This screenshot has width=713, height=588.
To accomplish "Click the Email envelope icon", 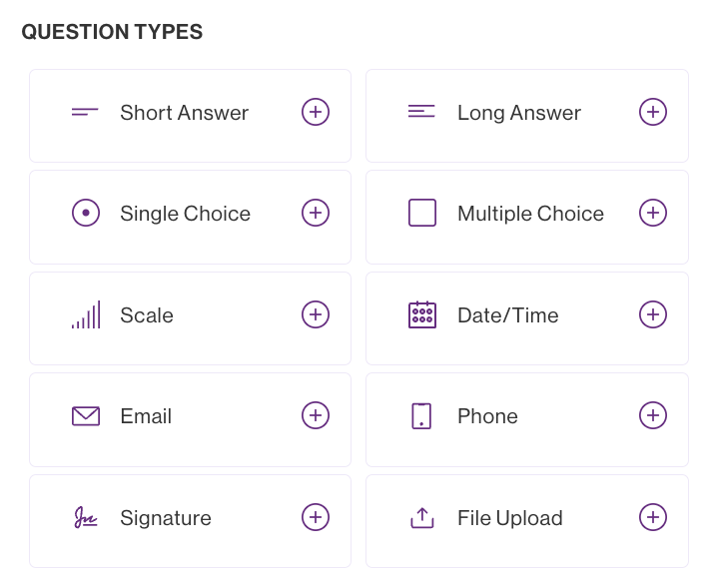I will 86,416.
